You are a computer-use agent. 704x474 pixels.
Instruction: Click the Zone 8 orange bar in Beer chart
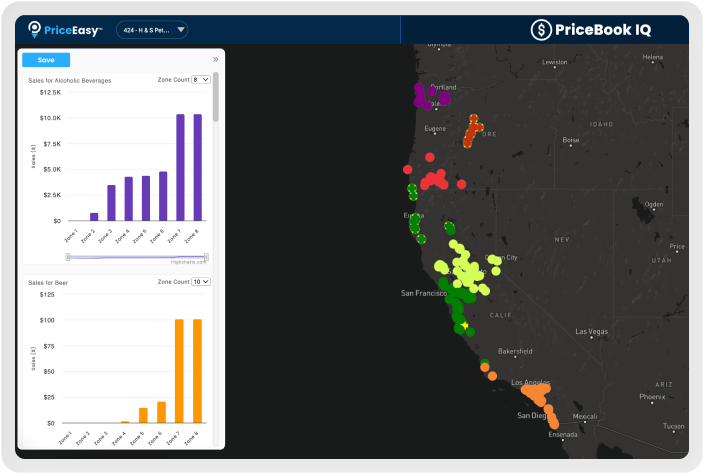(197, 371)
